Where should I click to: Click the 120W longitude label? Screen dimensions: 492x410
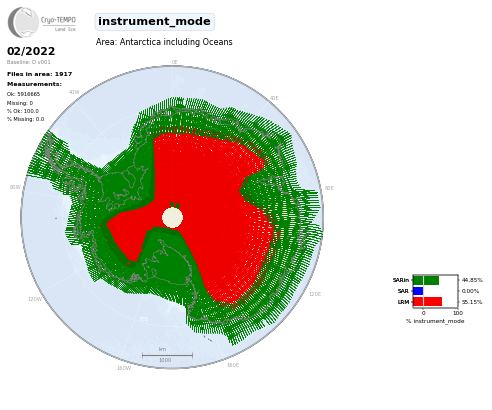35,299
